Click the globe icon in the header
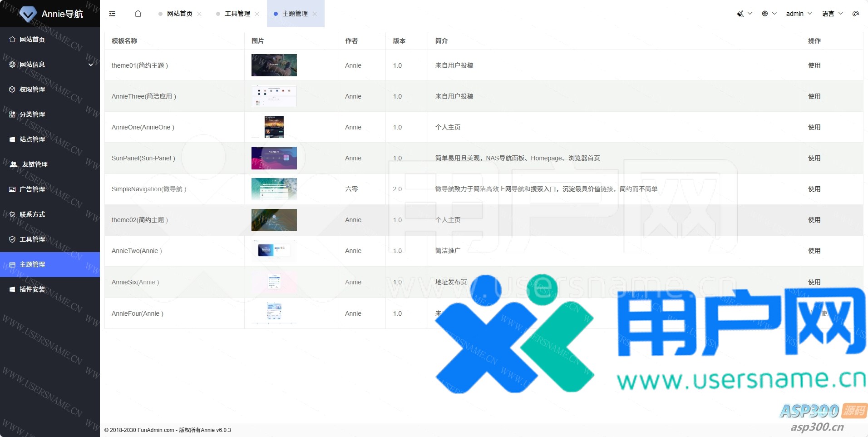The width and height of the screenshot is (868, 437). point(765,14)
